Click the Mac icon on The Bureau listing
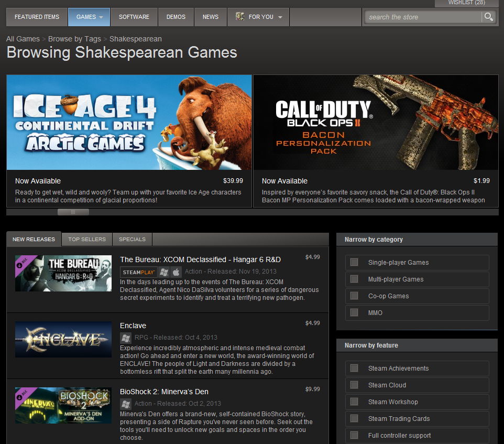The height and width of the screenshot is (444, 504). [176, 272]
